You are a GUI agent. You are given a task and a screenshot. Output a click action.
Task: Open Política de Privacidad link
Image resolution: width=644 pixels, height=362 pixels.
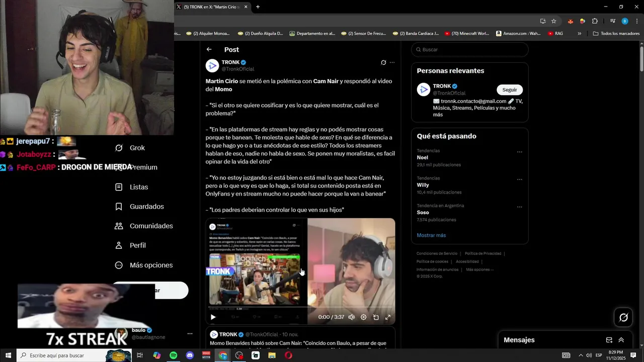[483, 253]
